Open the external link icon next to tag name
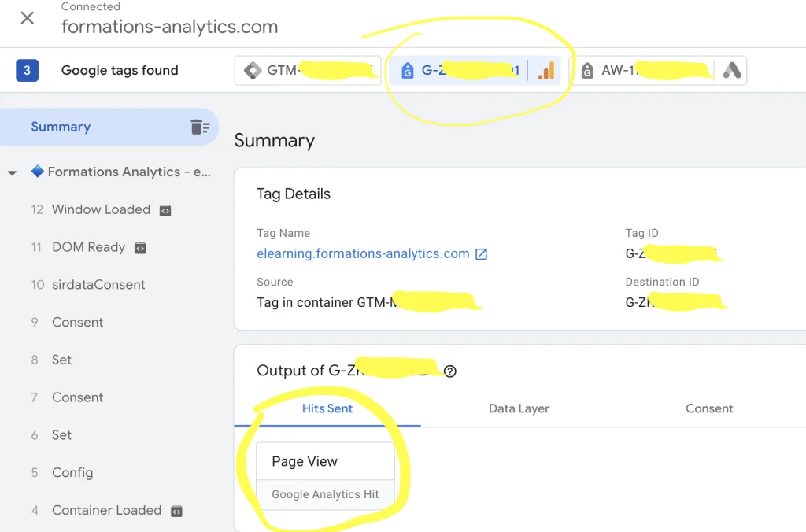Screen dimensions: 806x532 (x=482, y=254)
